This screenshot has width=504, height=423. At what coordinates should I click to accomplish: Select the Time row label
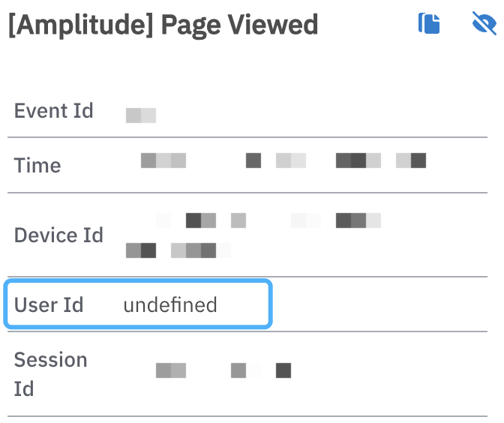coord(37,165)
